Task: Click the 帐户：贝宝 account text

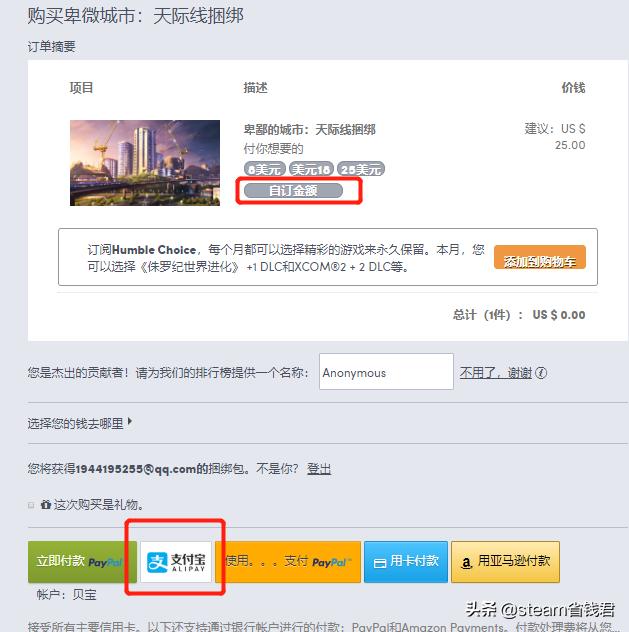Action: (66, 595)
